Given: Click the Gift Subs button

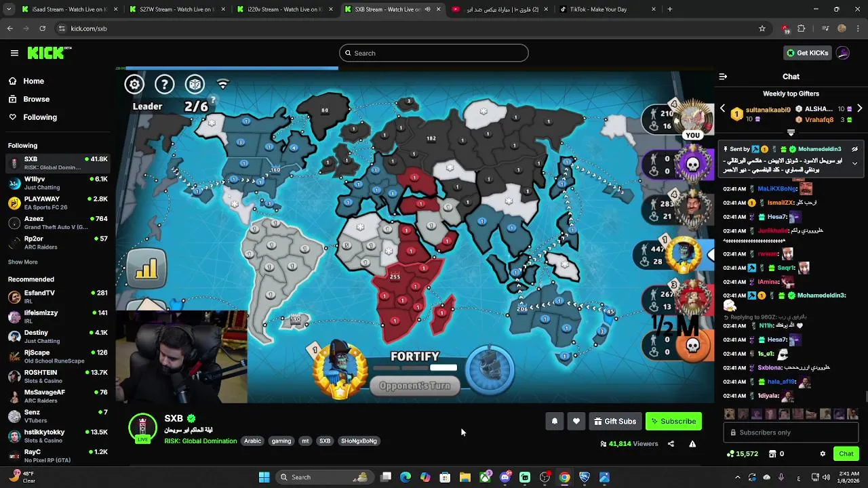Looking at the screenshot, I should pyautogui.click(x=615, y=422).
